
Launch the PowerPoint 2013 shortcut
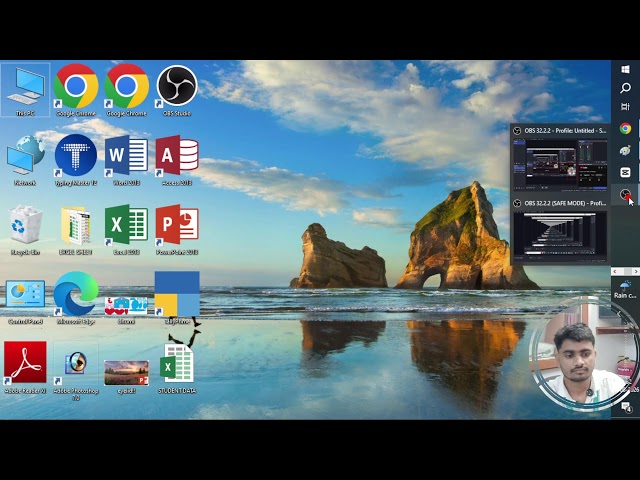coord(177,230)
